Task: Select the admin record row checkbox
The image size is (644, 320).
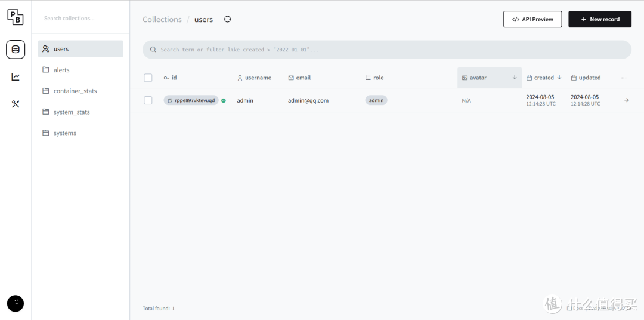Action: pos(148,100)
